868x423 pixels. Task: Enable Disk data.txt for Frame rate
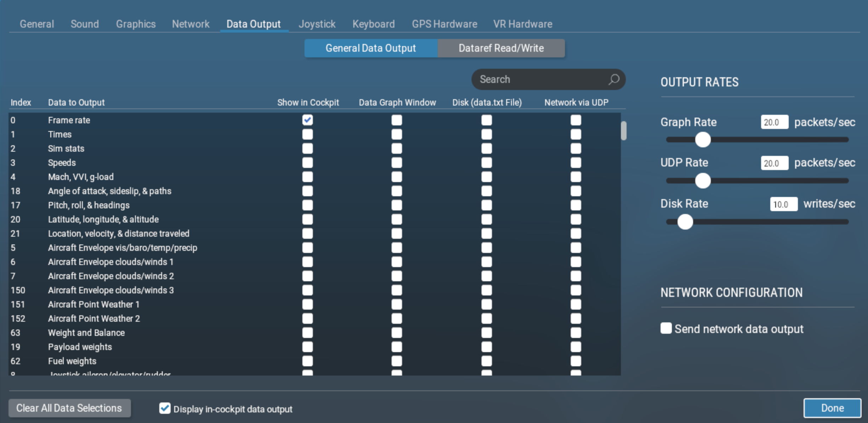tap(487, 120)
